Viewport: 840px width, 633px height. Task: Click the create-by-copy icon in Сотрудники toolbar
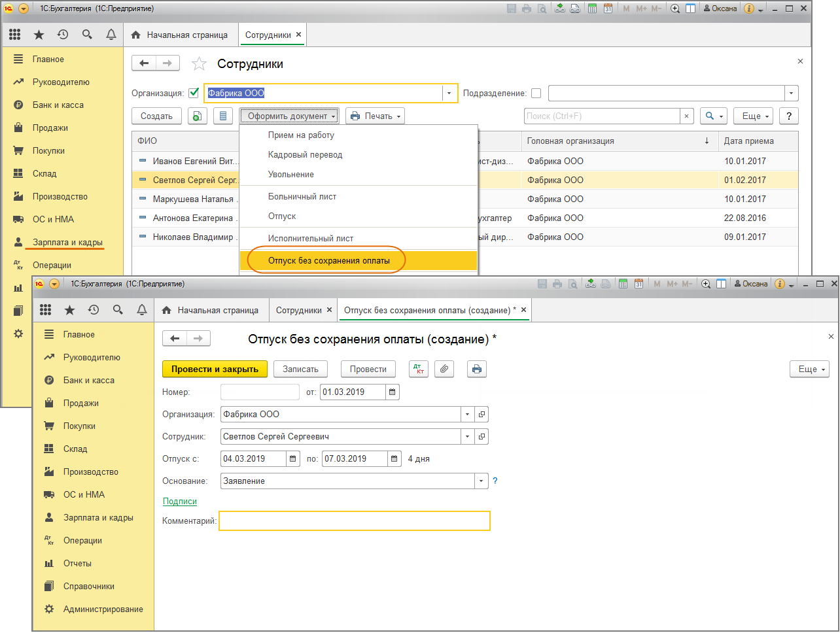198,116
